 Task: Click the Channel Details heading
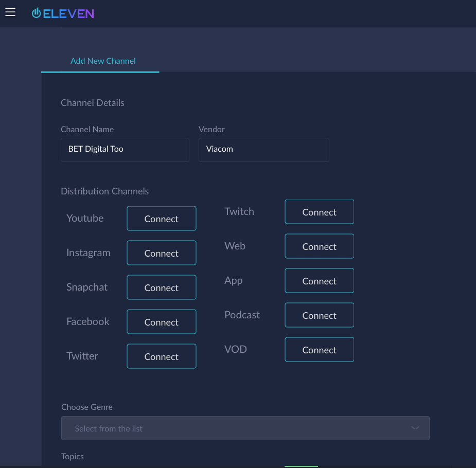tap(93, 103)
